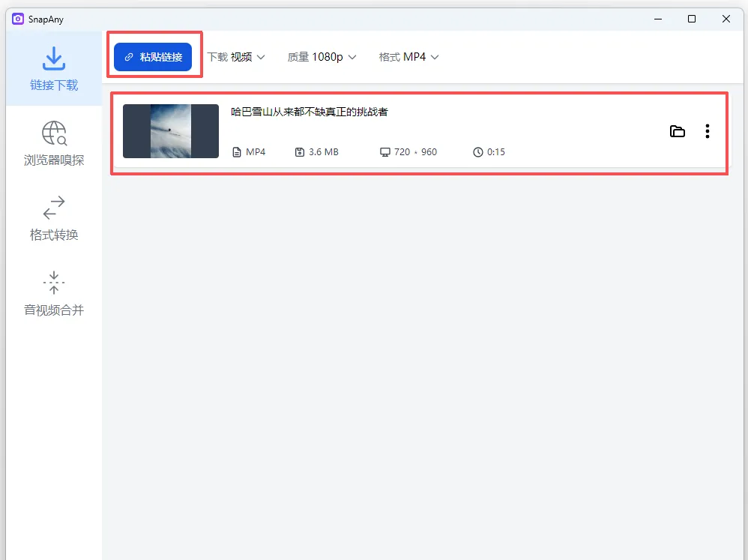Maximize the SnapAny window
The height and width of the screenshot is (560, 748).
point(692,19)
